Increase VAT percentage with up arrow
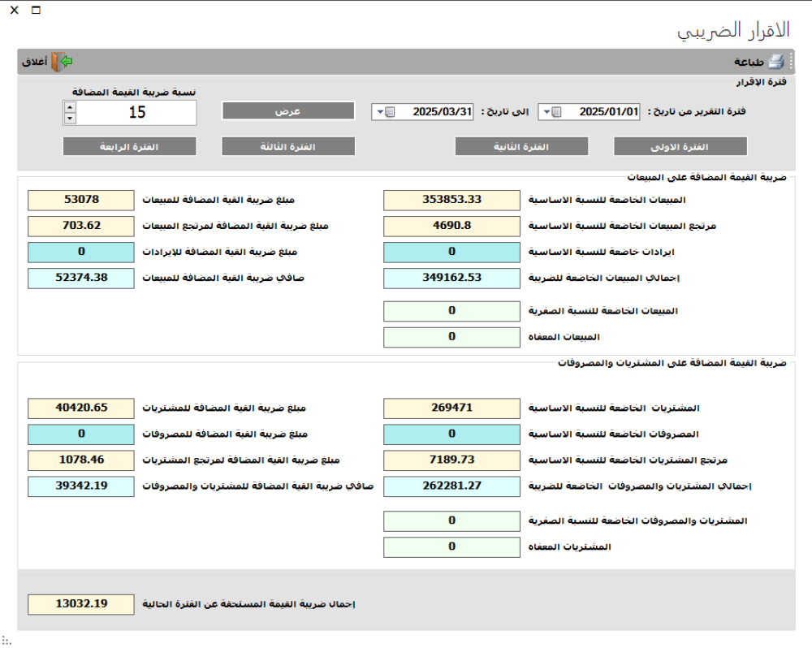This screenshot has height=648, width=812. click(70, 106)
